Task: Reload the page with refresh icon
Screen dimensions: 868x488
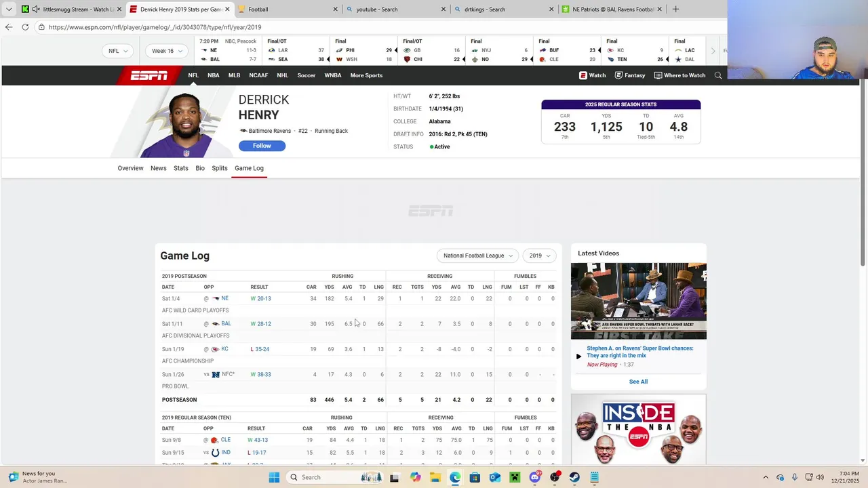Action: click(25, 27)
